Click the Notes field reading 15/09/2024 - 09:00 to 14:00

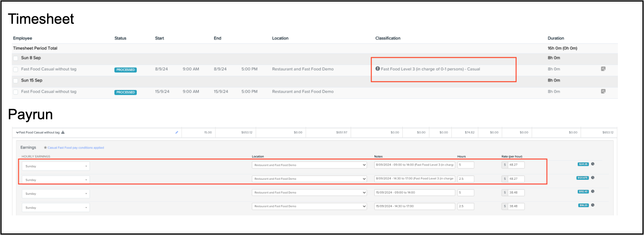pyautogui.click(x=414, y=193)
